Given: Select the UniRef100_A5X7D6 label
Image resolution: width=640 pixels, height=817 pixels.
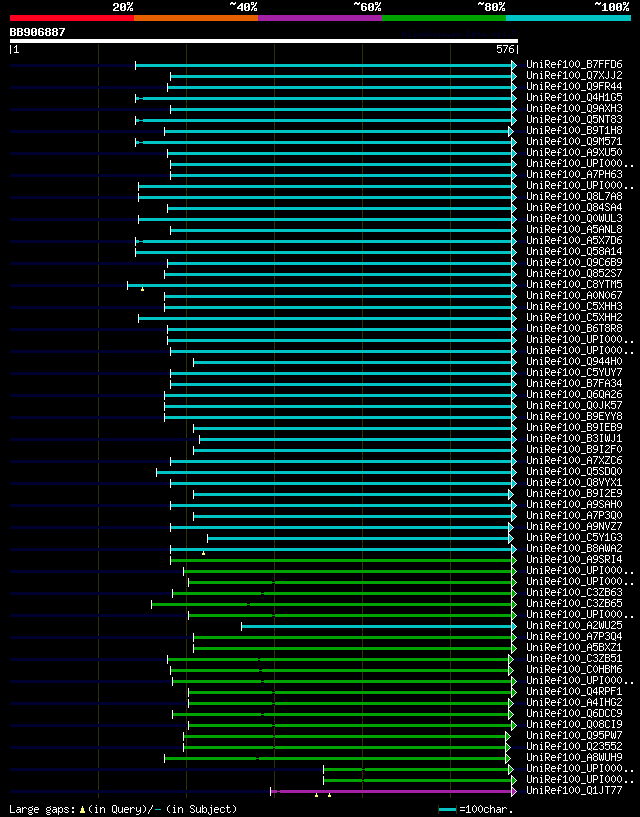Looking at the screenshot, I should (x=574, y=241).
